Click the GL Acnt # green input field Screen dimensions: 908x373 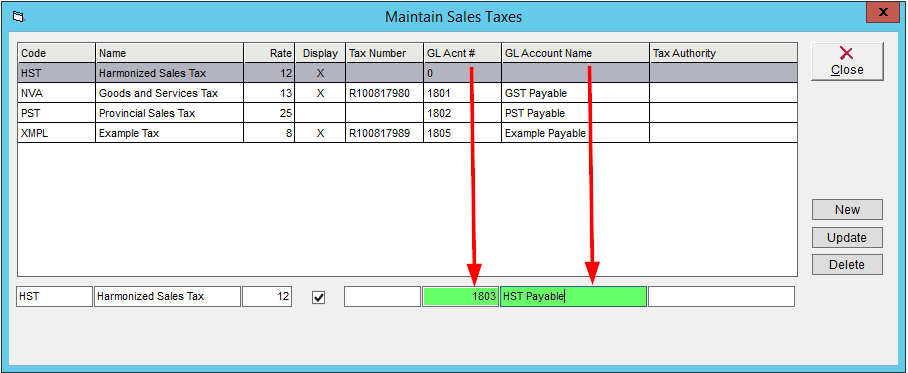(461, 297)
